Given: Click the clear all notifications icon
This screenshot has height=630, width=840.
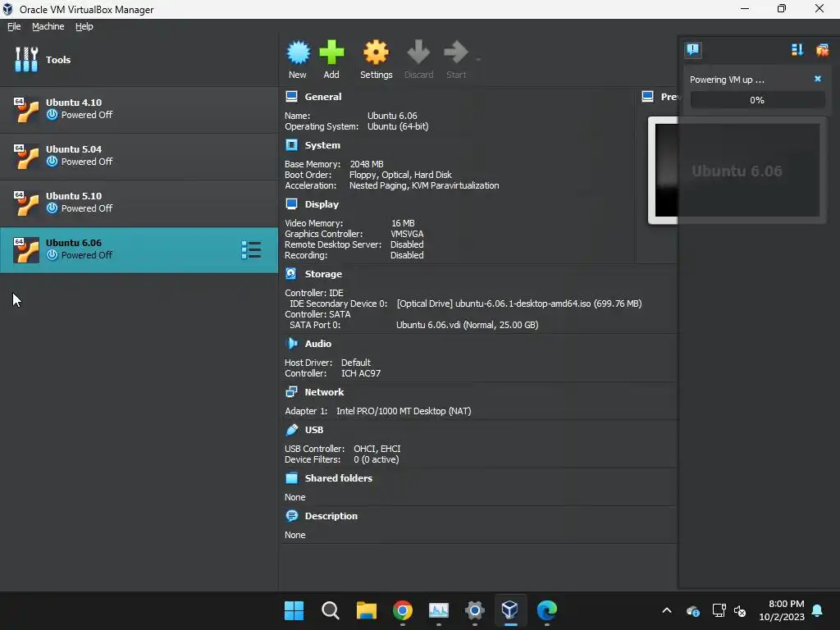Looking at the screenshot, I should click(x=822, y=50).
